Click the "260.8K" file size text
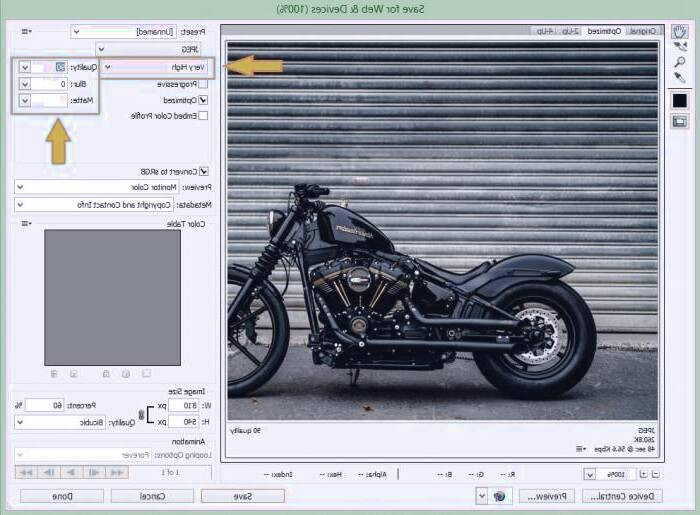The image size is (700, 515). [x=645, y=440]
